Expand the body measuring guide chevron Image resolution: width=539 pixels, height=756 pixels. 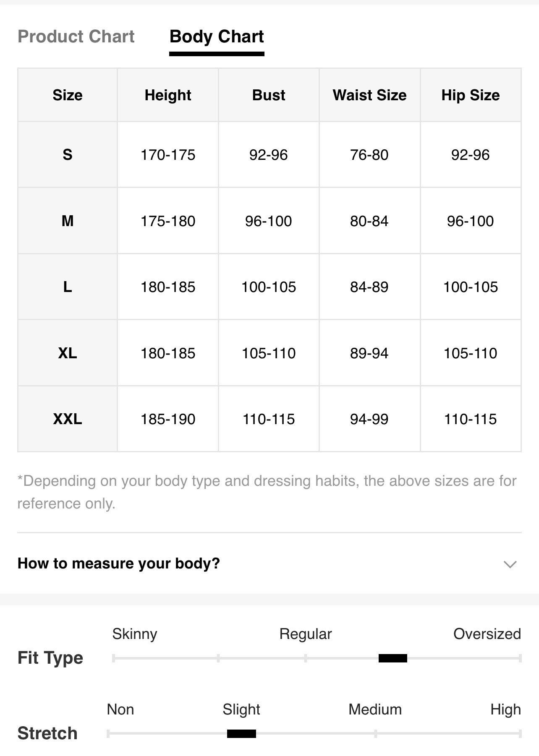tap(510, 564)
